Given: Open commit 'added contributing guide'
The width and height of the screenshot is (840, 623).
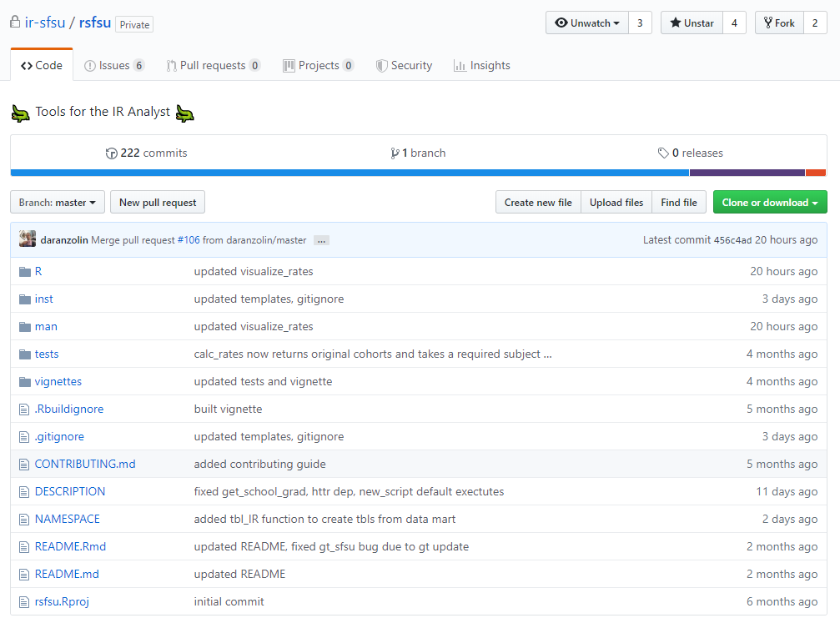Looking at the screenshot, I should [259, 465].
